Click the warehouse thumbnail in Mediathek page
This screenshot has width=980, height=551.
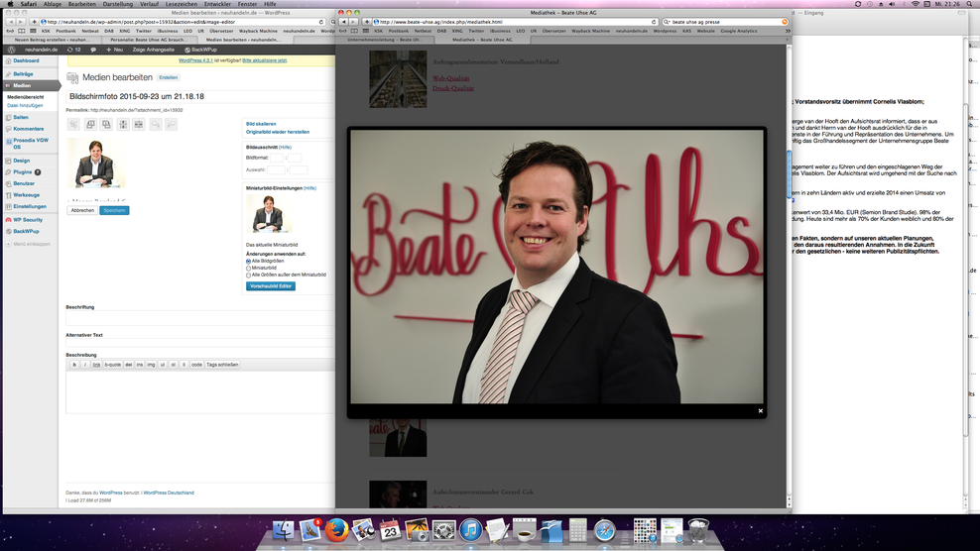pos(398,79)
